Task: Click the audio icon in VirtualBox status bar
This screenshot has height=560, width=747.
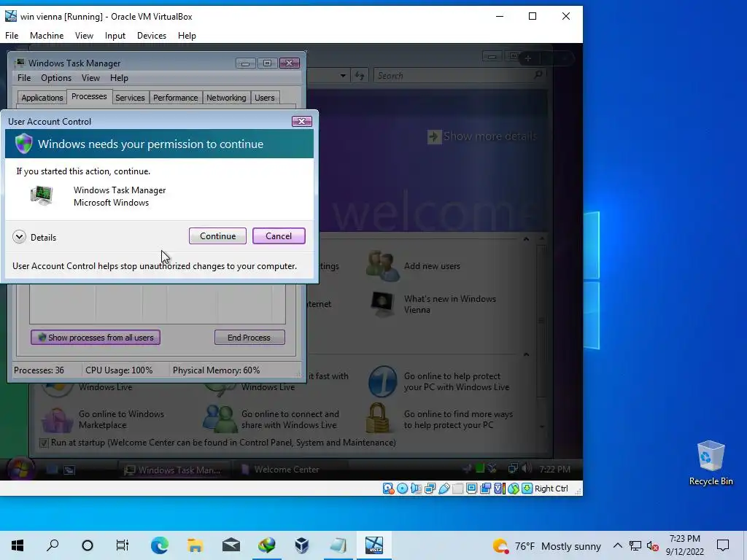Action: pos(416,489)
